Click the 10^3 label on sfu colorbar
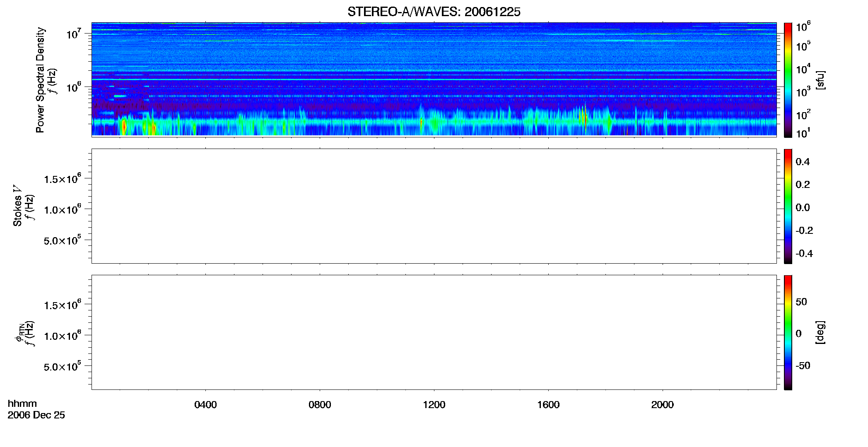 point(803,91)
